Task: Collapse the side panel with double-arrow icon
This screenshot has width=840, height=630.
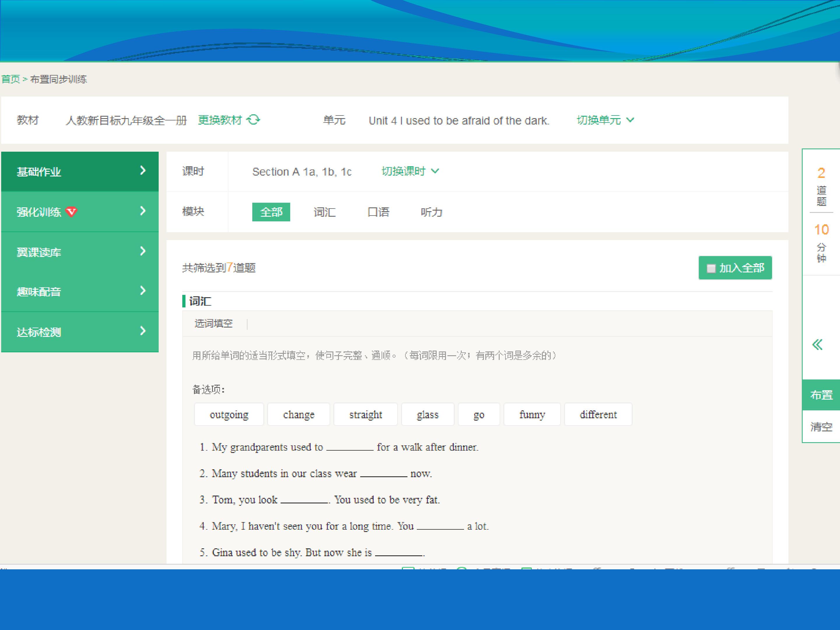Action: click(x=817, y=344)
